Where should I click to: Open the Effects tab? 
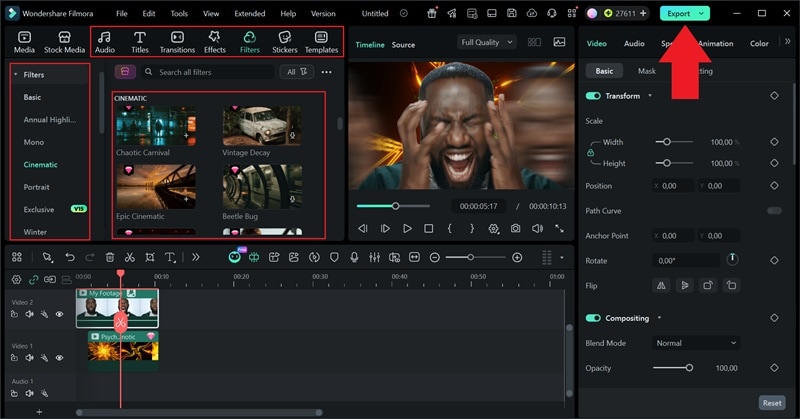tap(215, 42)
